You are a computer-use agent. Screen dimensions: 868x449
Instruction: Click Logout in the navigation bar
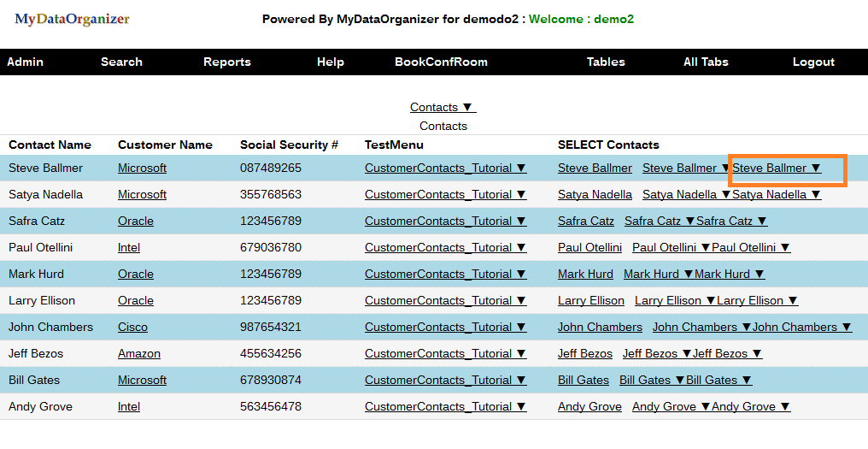pos(813,62)
